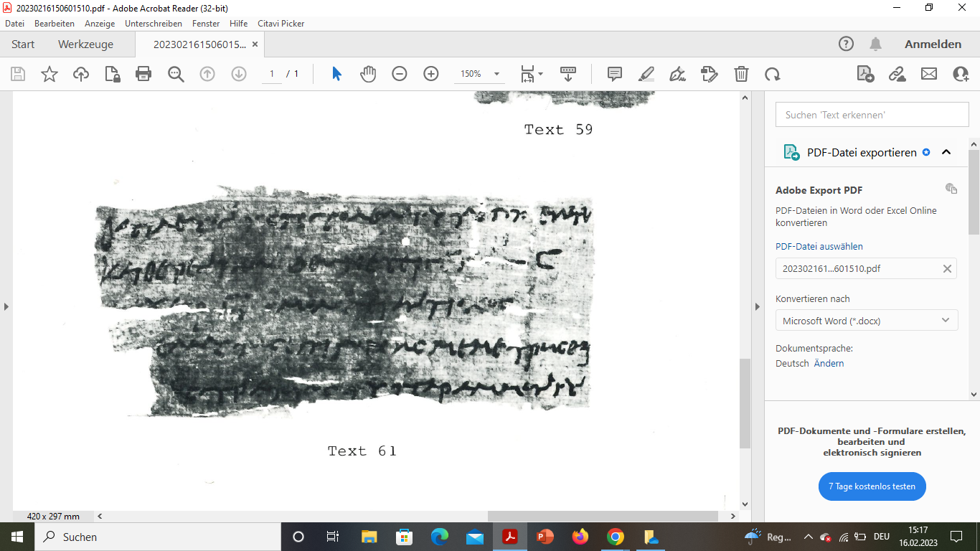Screen dimensions: 980x551
Task: Switch to the Start tab
Action: point(23,44)
